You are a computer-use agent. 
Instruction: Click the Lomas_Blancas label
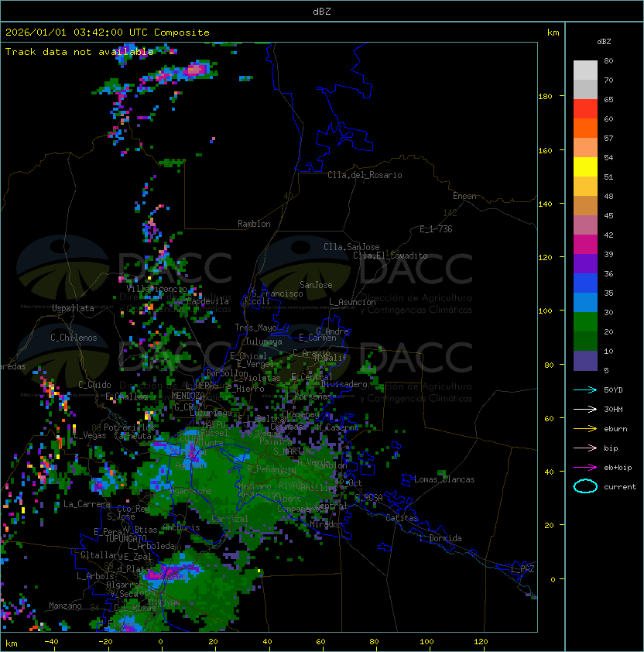click(444, 480)
